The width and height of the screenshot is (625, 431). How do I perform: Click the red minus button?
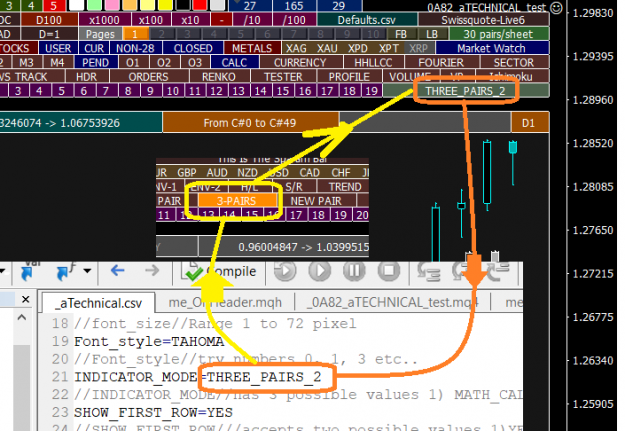[222, 20]
